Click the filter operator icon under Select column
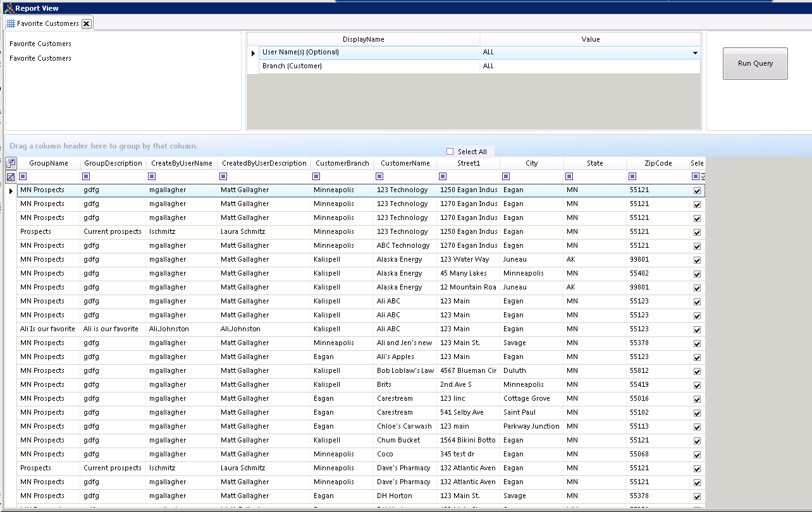This screenshot has height=512, width=812. point(696,176)
